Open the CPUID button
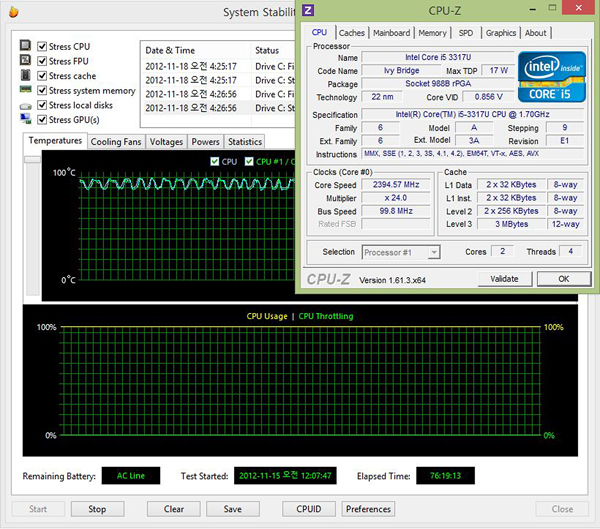This screenshot has height=529, width=600. (309, 509)
